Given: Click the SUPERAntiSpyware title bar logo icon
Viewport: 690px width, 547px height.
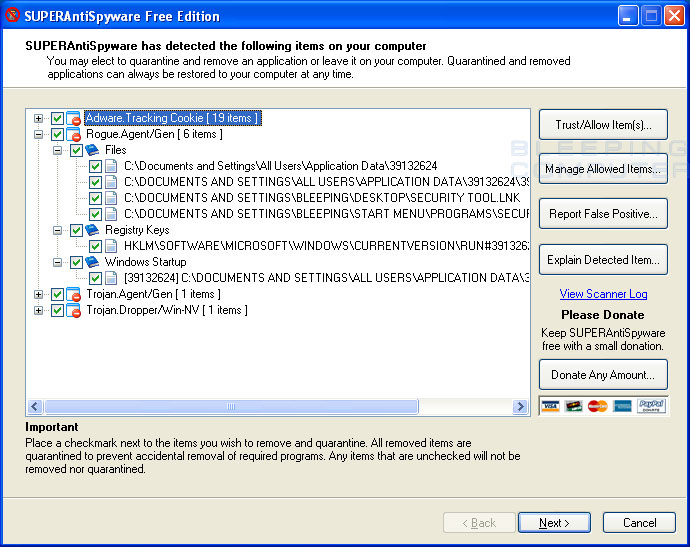Looking at the screenshot, I should coord(12,15).
